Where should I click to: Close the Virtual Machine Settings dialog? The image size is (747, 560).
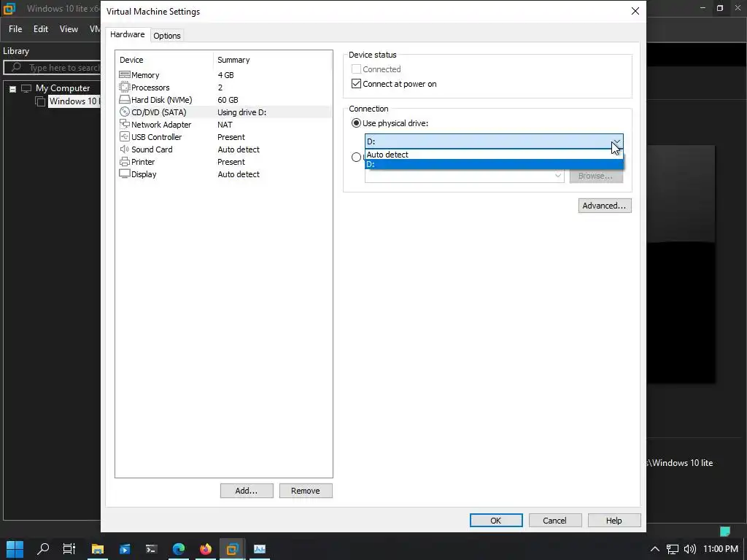click(635, 11)
